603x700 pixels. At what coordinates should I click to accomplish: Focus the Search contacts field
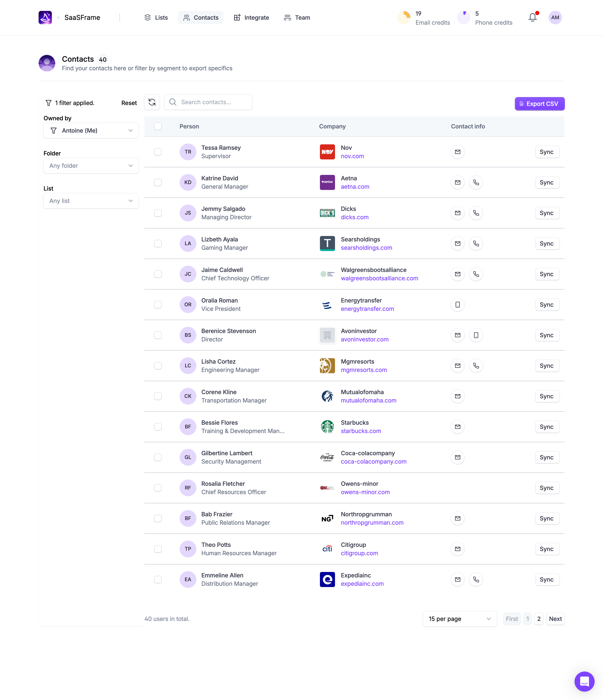(x=208, y=102)
